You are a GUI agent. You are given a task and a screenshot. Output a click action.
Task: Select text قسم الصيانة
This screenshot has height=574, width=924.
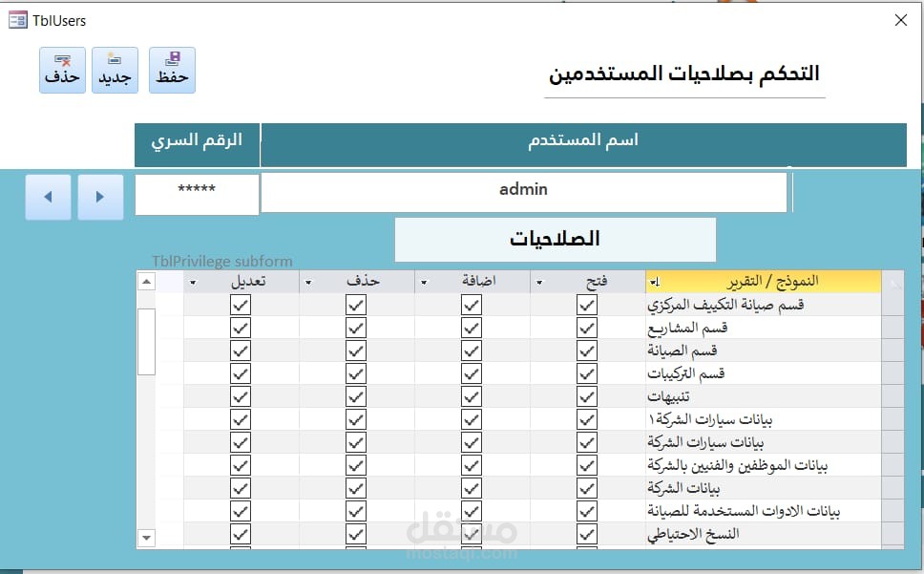(682, 351)
